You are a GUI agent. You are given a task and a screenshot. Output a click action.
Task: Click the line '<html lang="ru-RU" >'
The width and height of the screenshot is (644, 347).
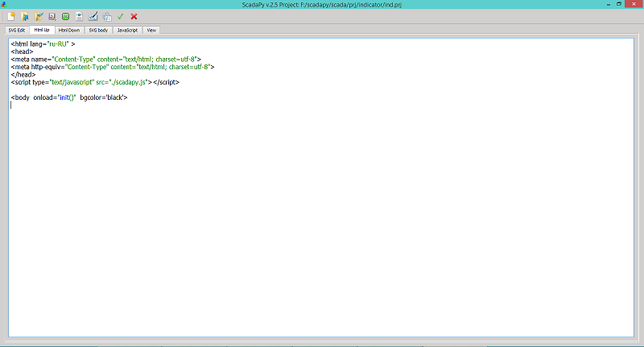[43, 44]
